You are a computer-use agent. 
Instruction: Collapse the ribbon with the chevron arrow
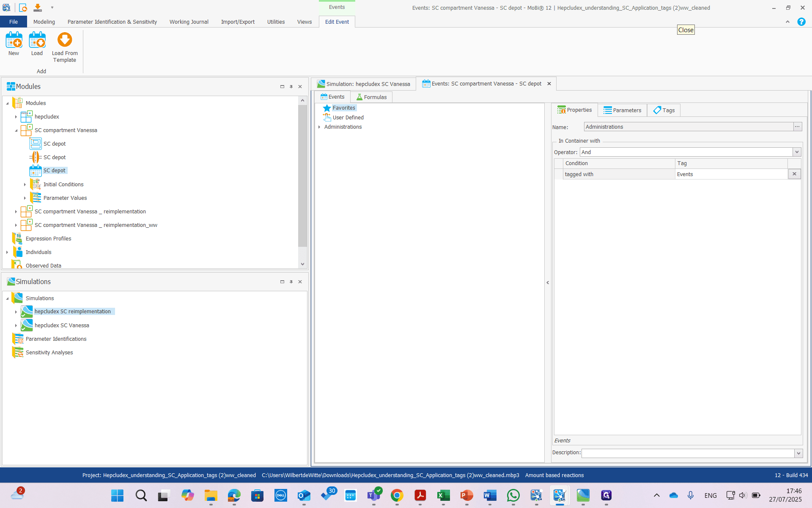click(x=787, y=22)
